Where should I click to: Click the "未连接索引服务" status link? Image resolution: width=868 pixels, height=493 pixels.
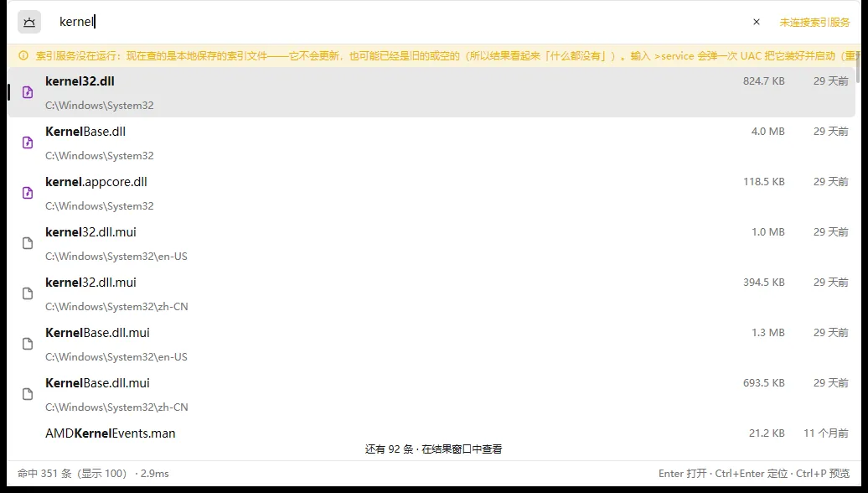point(814,22)
